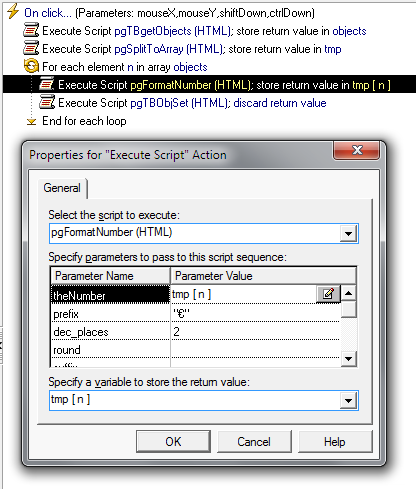Click the Cancel button

pyautogui.click(x=254, y=442)
